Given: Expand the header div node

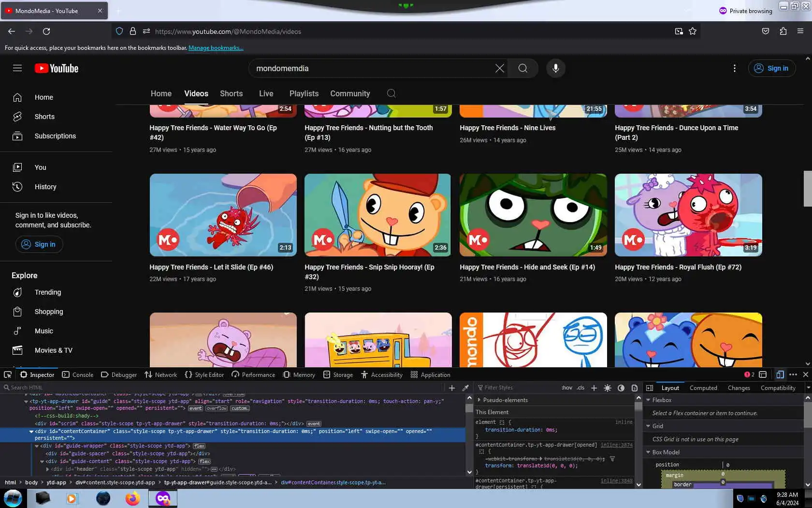Looking at the screenshot, I should point(47,469).
